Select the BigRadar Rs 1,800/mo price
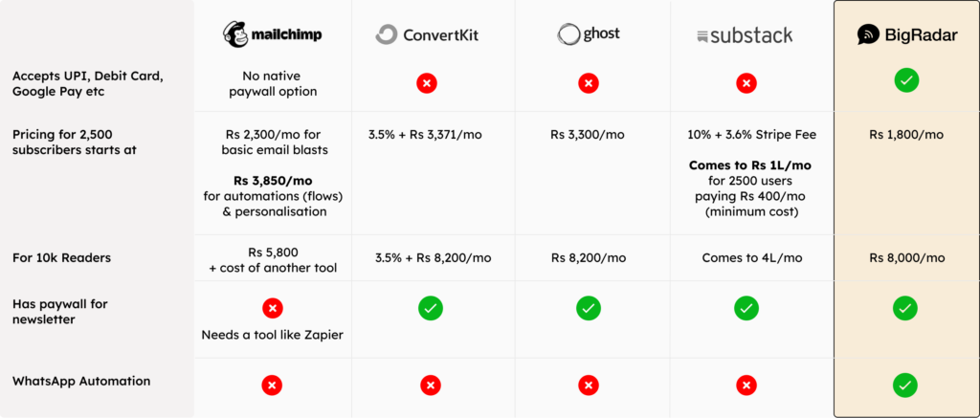This screenshot has height=418, width=980. click(x=906, y=135)
